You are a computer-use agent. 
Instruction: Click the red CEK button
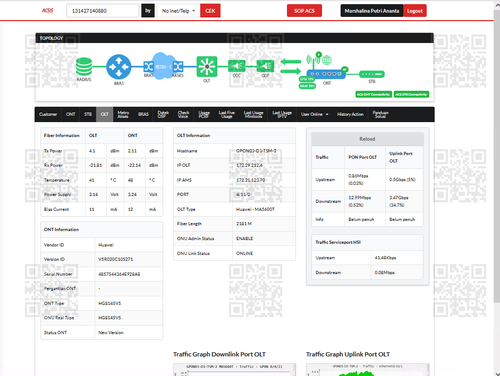(x=210, y=11)
